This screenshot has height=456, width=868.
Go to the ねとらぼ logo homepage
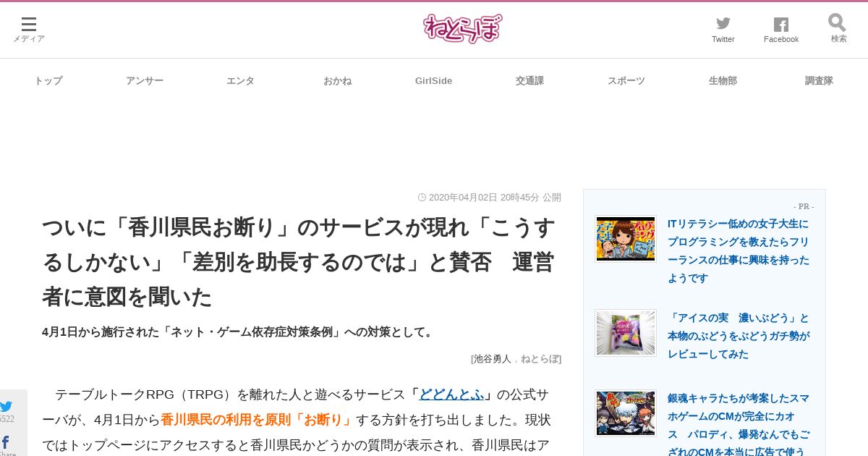click(463, 29)
